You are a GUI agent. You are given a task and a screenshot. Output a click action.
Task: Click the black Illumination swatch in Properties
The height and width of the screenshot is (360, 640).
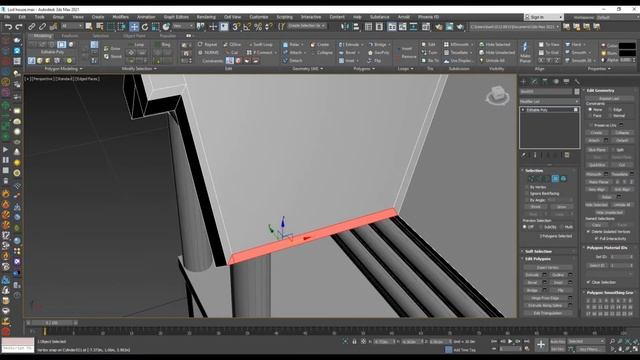click(627, 53)
